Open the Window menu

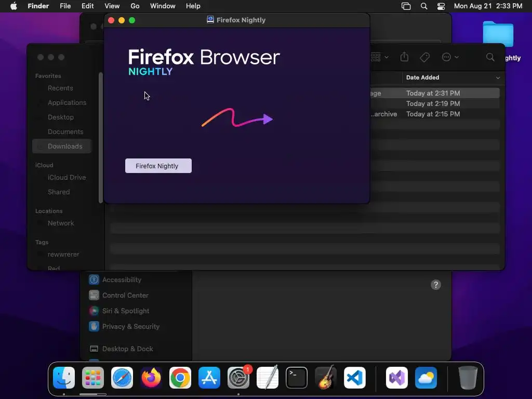click(163, 6)
